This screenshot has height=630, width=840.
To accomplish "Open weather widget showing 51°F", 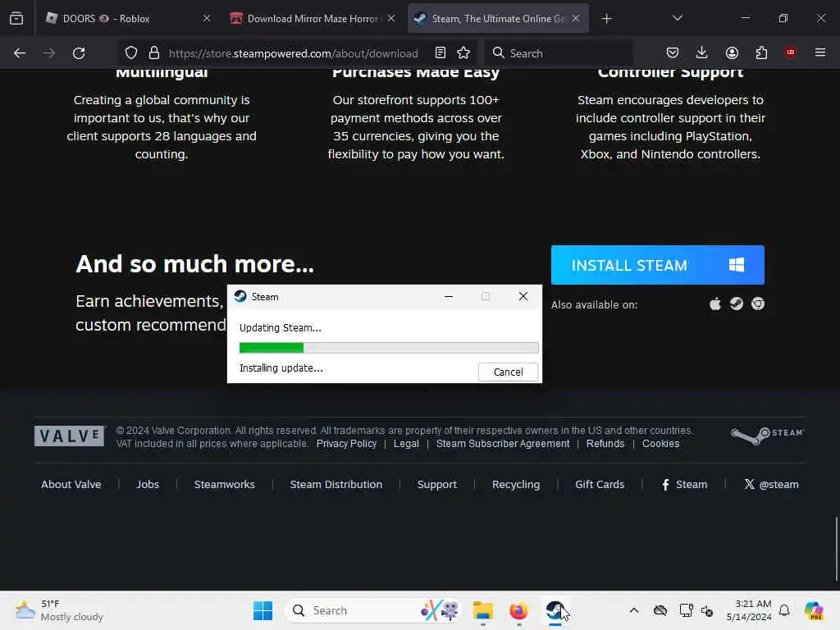I will (x=59, y=610).
